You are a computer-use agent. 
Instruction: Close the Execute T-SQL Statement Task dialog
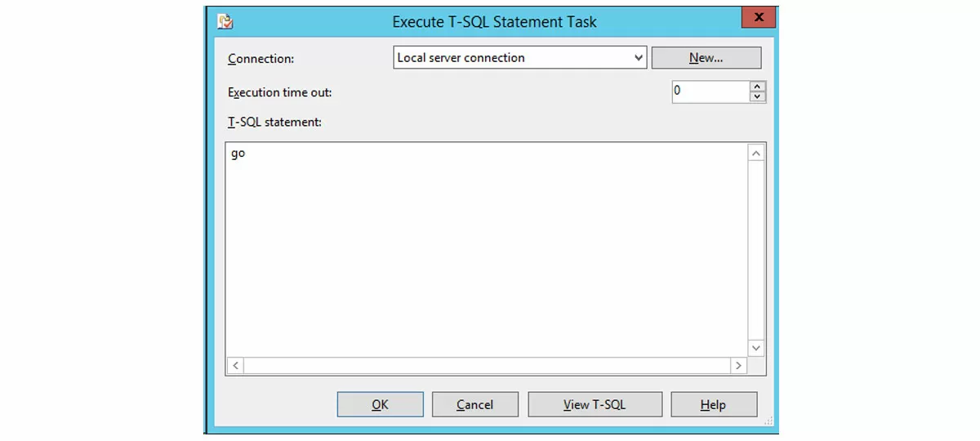point(759,18)
